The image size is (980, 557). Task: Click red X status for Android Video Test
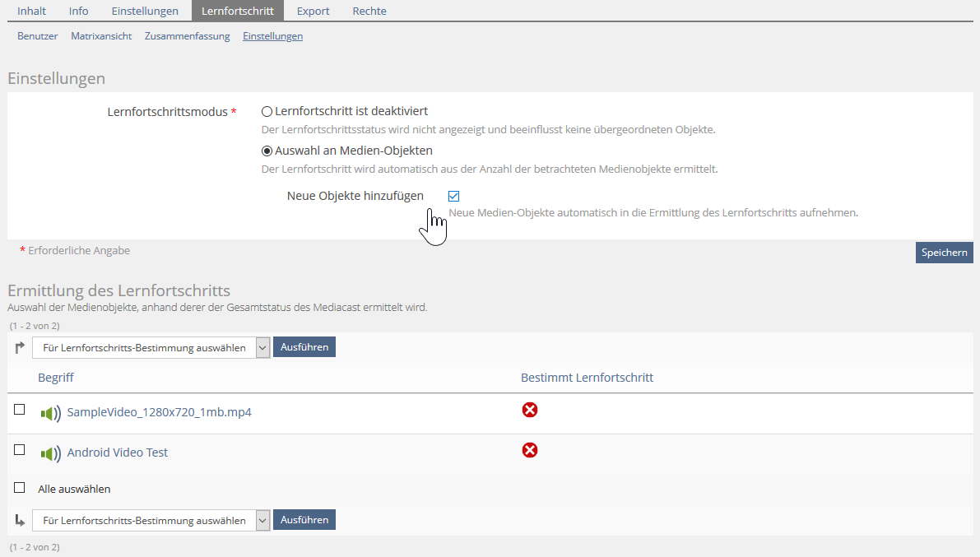530,450
